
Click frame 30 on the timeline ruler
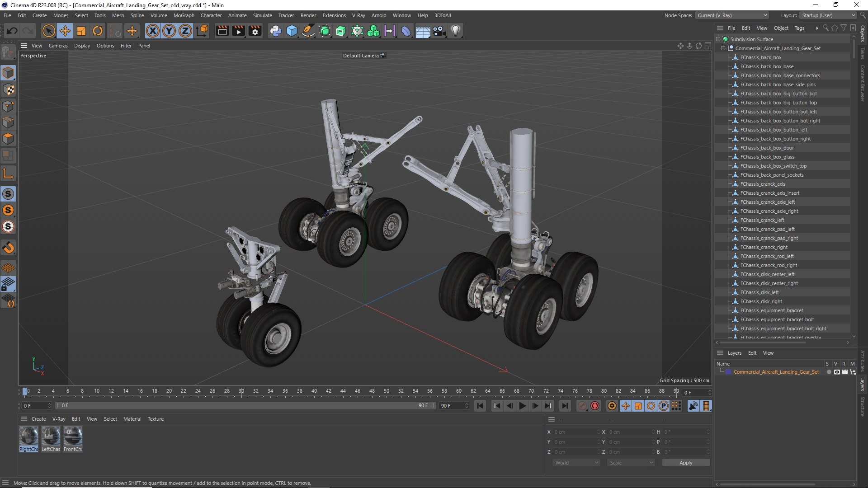241,391
